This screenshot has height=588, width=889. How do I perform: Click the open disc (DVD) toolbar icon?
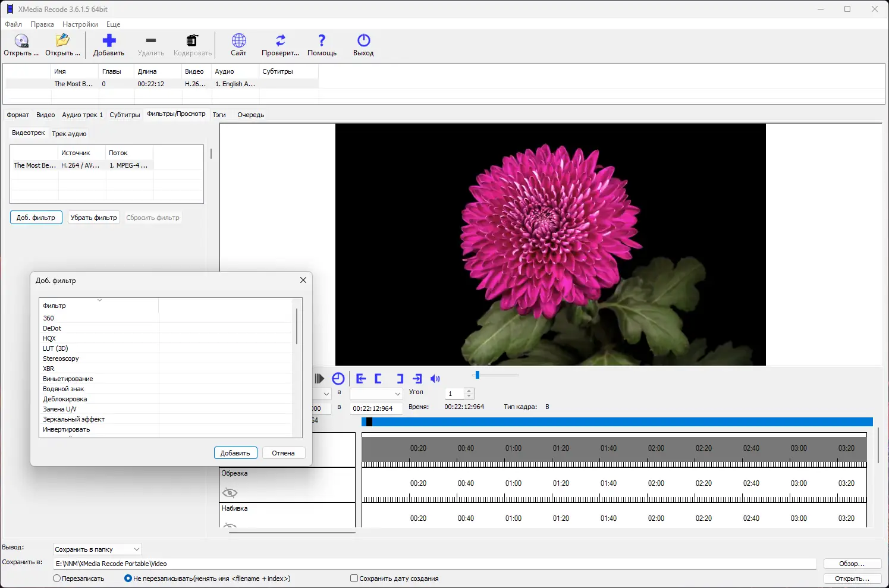click(x=21, y=41)
